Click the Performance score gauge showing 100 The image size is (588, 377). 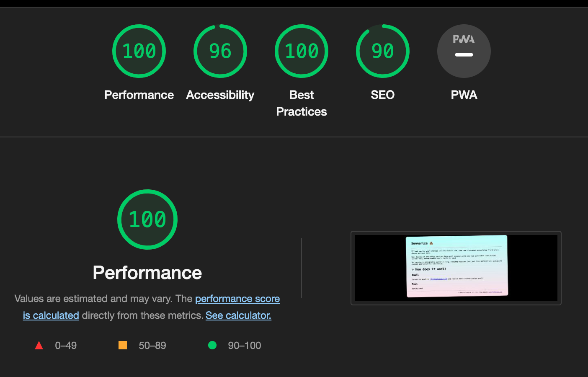(139, 51)
